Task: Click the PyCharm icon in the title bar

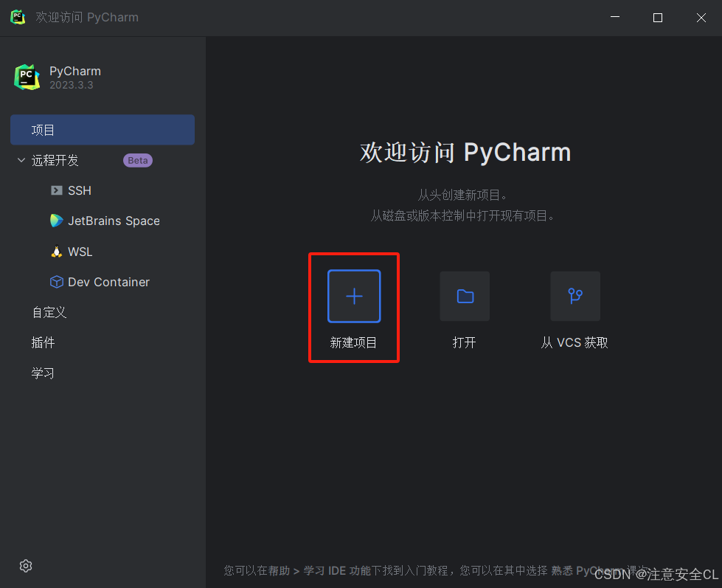Action: click(18, 17)
